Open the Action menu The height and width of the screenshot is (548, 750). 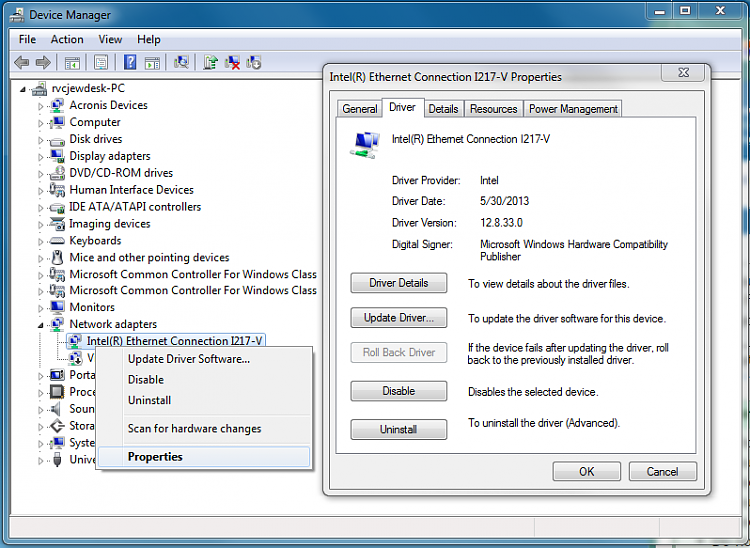click(67, 40)
